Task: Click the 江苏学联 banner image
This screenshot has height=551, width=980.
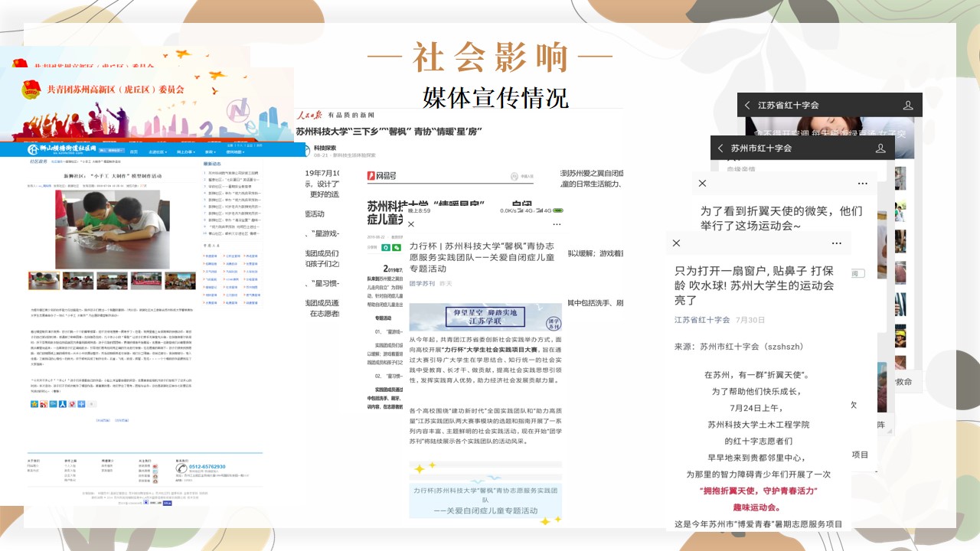Action: (485, 318)
